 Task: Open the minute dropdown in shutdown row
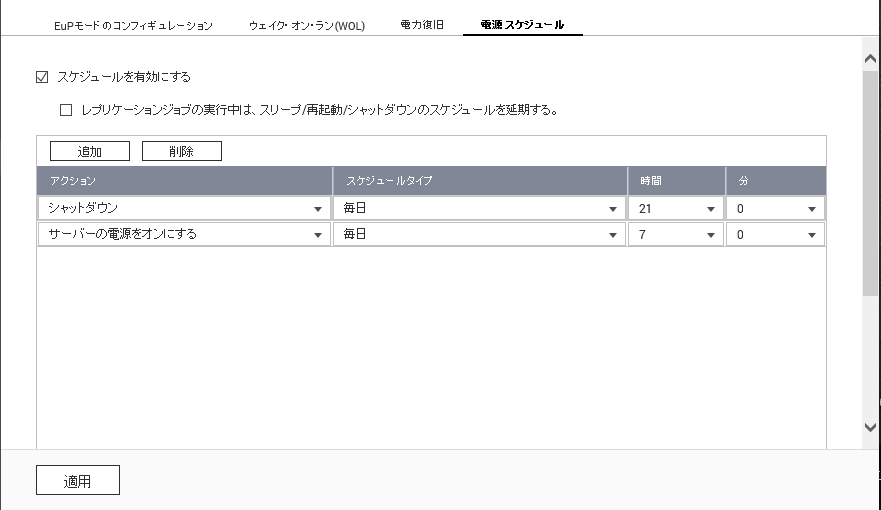[775, 208]
